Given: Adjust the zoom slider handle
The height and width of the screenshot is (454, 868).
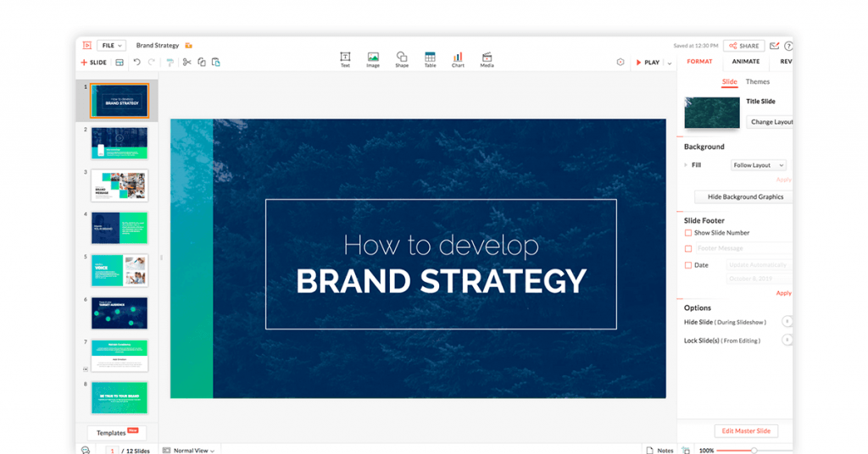Looking at the screenshot, I should pyautogui.click(x=754, y=451).
